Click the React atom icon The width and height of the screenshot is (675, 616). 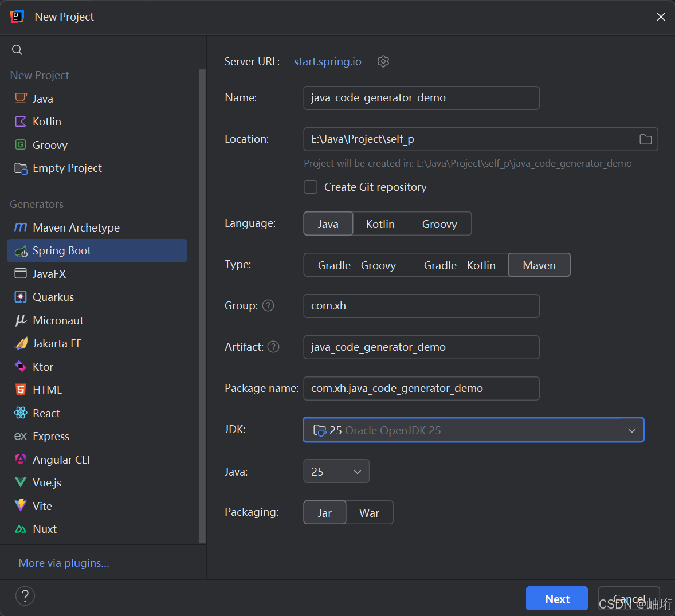pyautogui.click(x=21, y=413)
